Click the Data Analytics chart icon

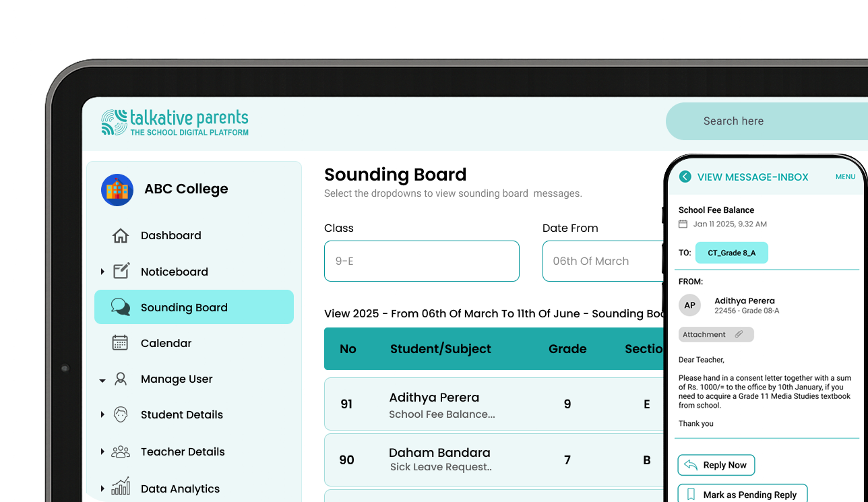(x=121, y=487)
